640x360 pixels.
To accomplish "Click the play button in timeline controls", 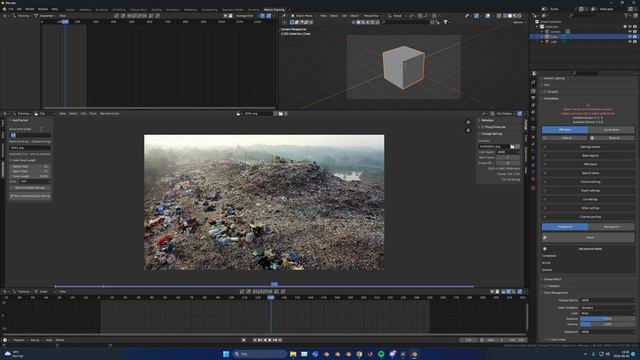I will (270, 340).
